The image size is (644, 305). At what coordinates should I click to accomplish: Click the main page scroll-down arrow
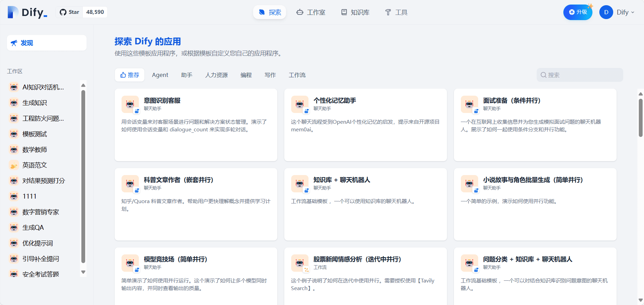click(x=641, y=300)
